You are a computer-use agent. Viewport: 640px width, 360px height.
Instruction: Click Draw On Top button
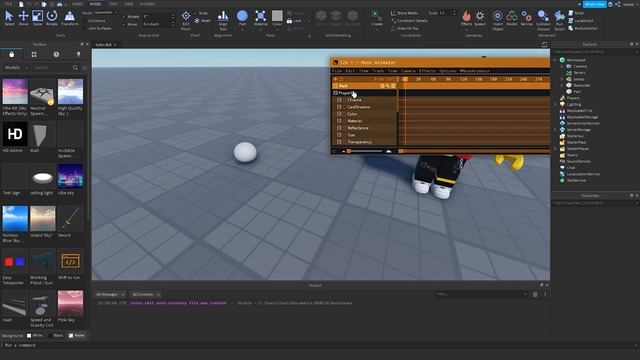click(x=405, y=28)
